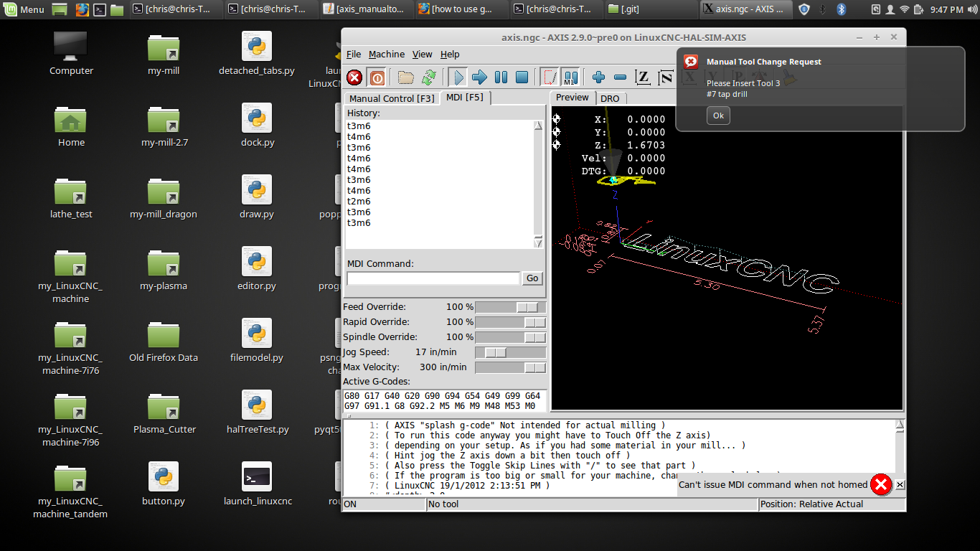Screen dimensions: 980x551
Task: Click the MDI history scrollbar up arrow
Action: tap(539, 126)
